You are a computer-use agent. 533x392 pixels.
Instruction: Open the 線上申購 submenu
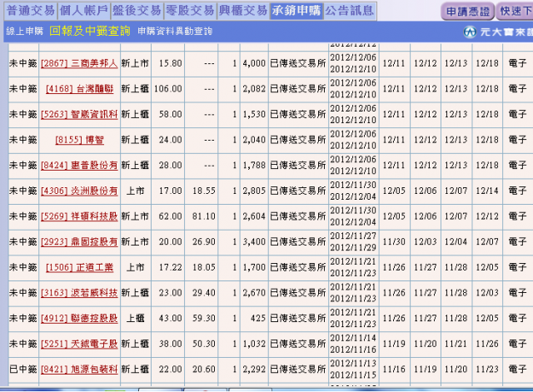tap(25, 32)
